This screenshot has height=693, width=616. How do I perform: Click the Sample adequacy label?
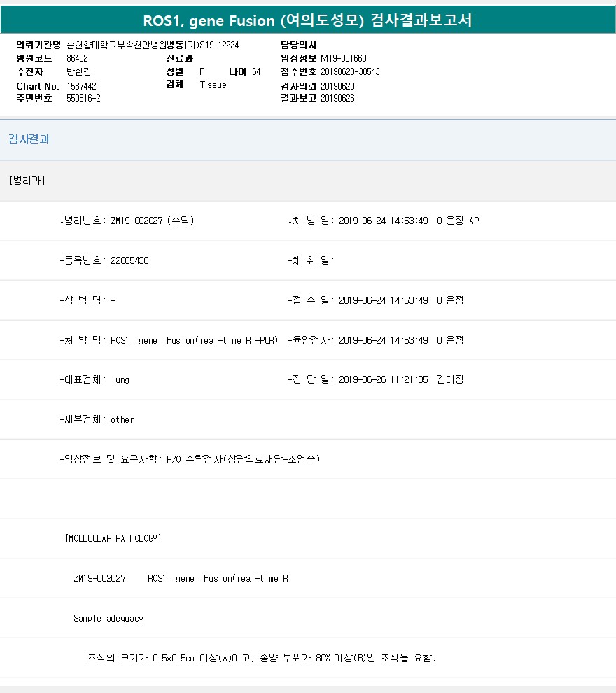108,619
